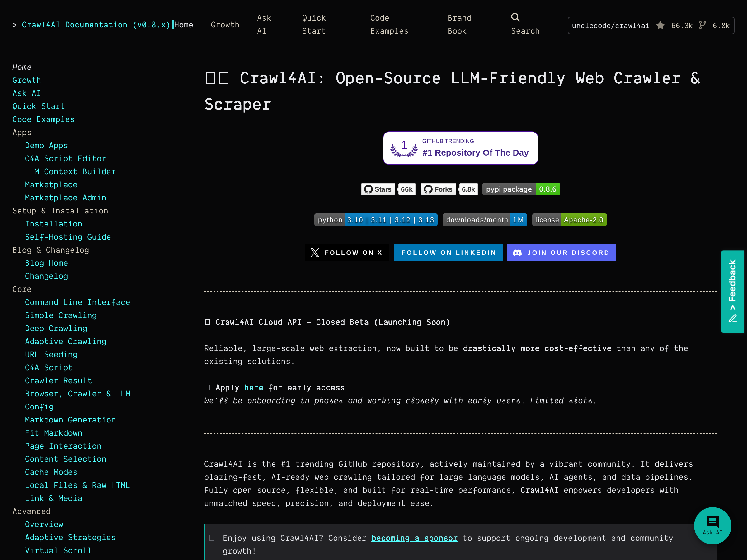Click the Search magnifier icon
This screenshot has height=560, width=747.
point(515,17)
